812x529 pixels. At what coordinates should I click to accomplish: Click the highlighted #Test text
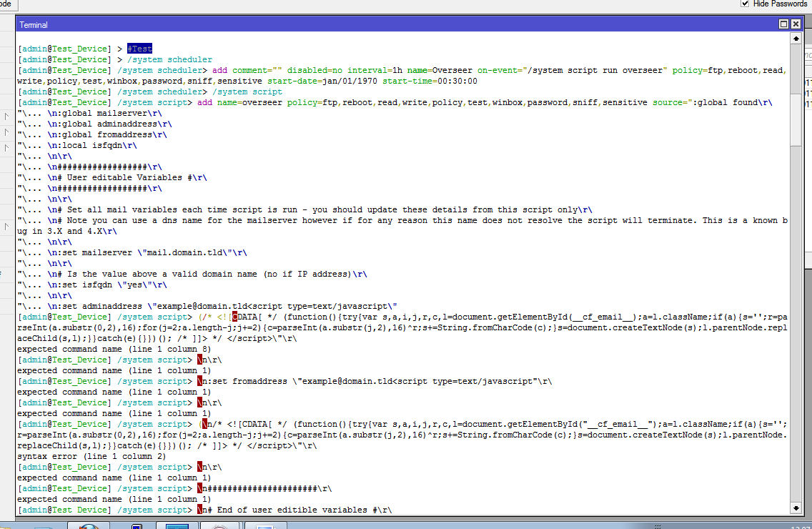pyautogui.click(x=140, y=49)
